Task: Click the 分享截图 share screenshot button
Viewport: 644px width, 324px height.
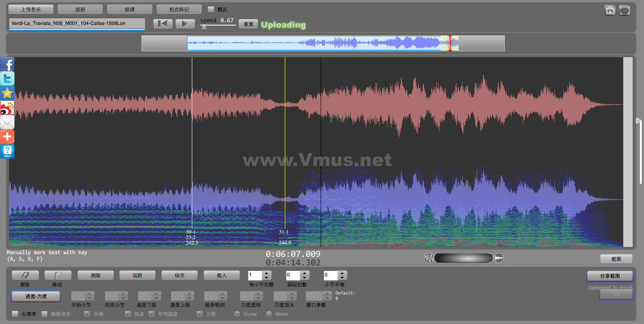Action: pyautogui.click(x=610, y=275)
